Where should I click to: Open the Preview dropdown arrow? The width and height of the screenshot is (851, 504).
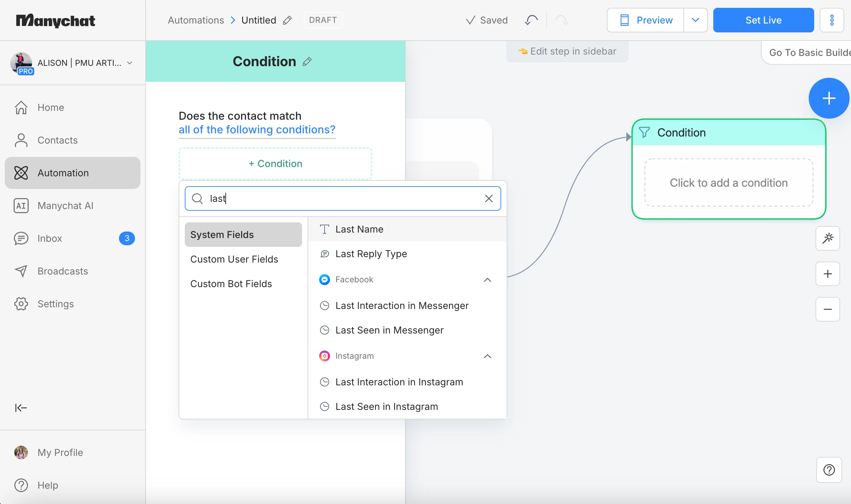[x=695, y=20]
